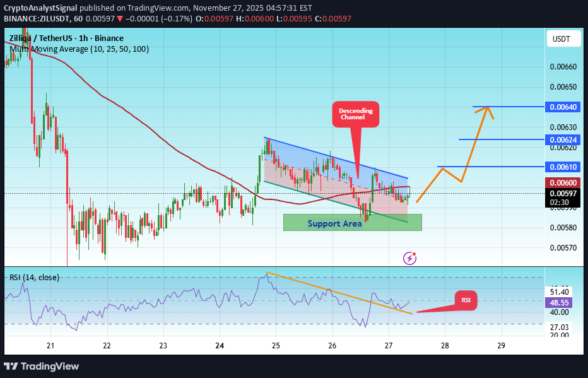Click the 0.00610 price level label
This screenshot has height=378, width=588.
562,167
